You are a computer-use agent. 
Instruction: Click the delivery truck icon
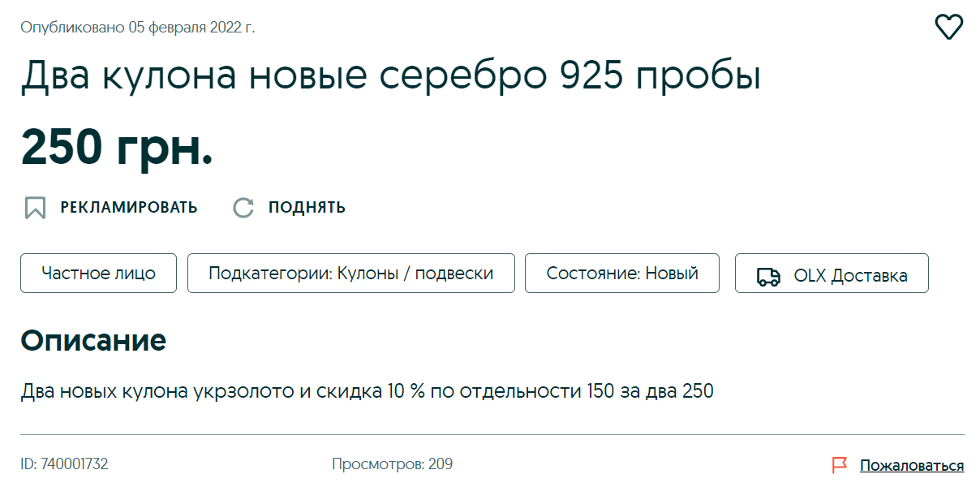(x=767, y=276)
